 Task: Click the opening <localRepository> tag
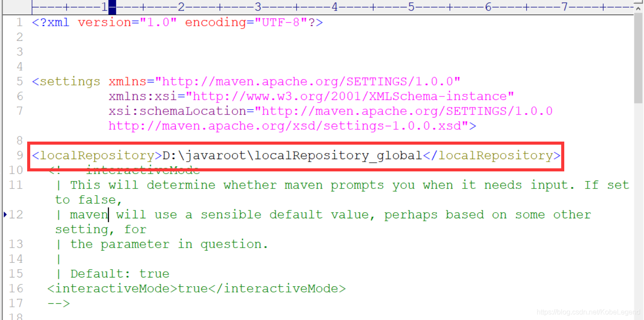pos(97,156)
